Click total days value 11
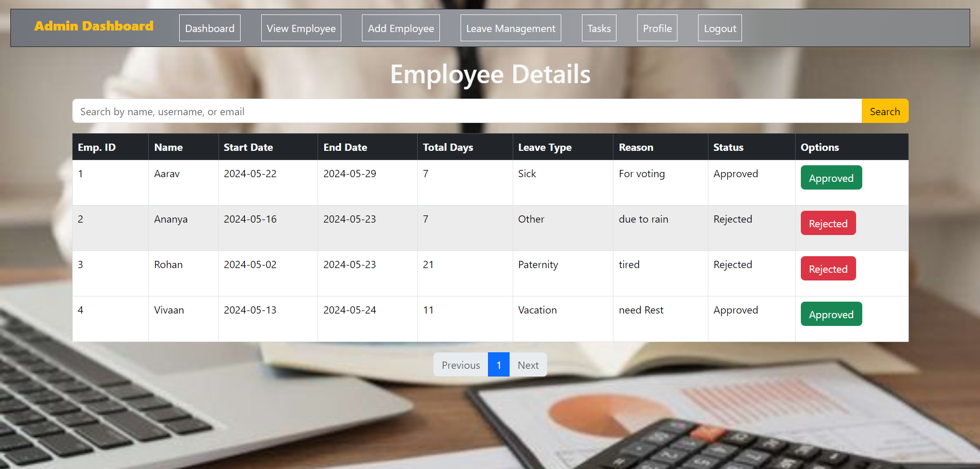Image resolution: width=980 pixels, height=469 pixels. (428, 310)
